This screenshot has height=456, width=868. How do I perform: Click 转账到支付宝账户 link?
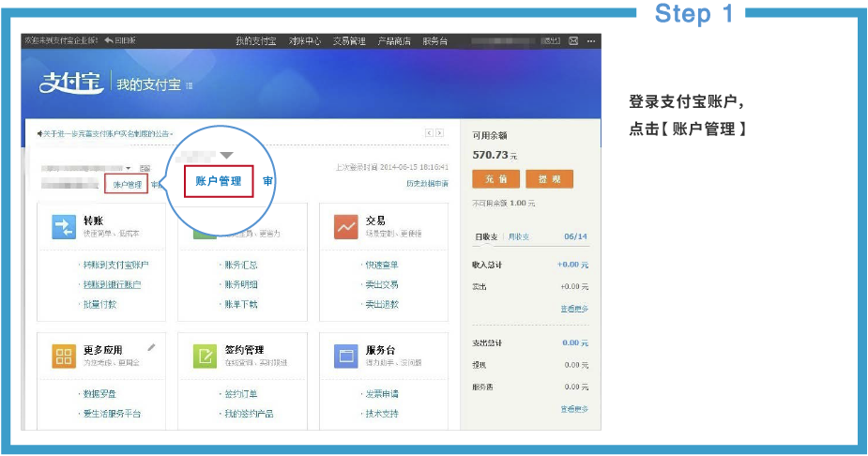[115, 266]
